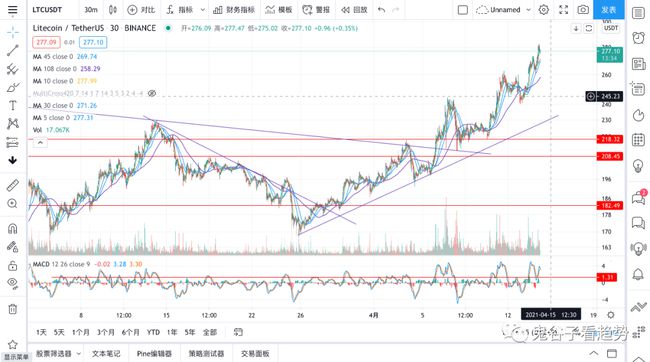
Task: Click the redo arrow
Action: click(x=395, y=10)
